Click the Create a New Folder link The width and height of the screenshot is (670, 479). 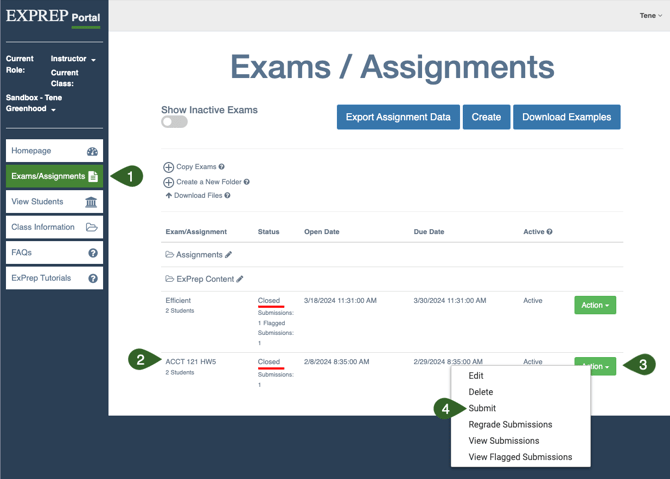[209, 182]
